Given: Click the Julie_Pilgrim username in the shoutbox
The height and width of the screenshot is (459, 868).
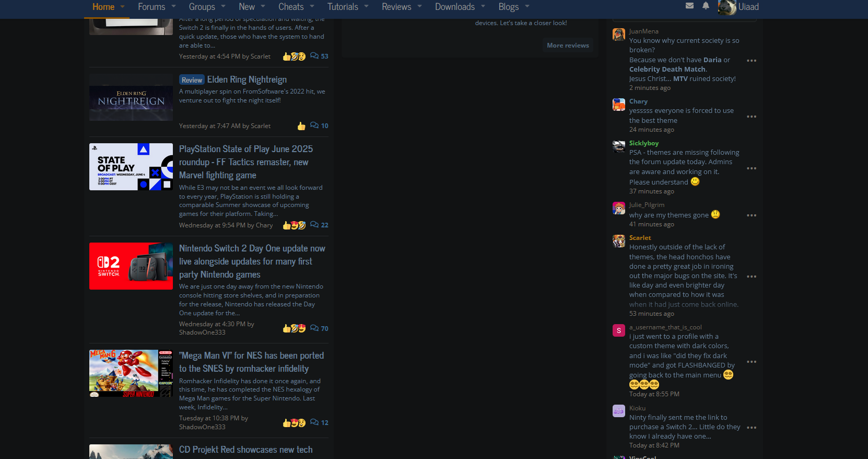Looking at the screenshot, I should tap(647, 205).
